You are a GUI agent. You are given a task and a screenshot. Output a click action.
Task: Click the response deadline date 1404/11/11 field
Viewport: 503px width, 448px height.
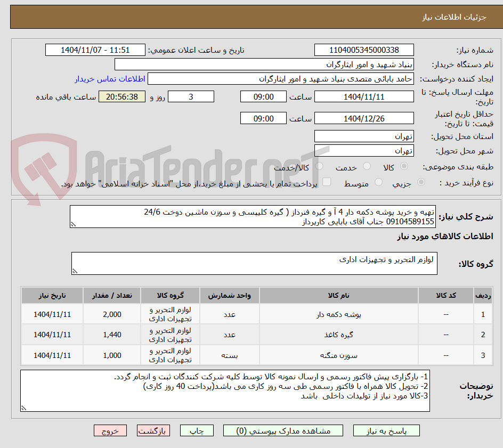point(364,96)
